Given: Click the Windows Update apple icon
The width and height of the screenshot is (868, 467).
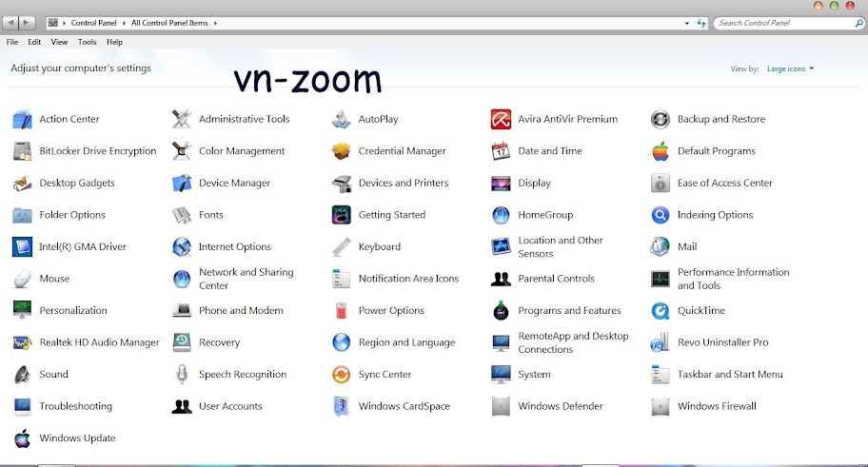Looking at the screenshot, I should 22,438.
